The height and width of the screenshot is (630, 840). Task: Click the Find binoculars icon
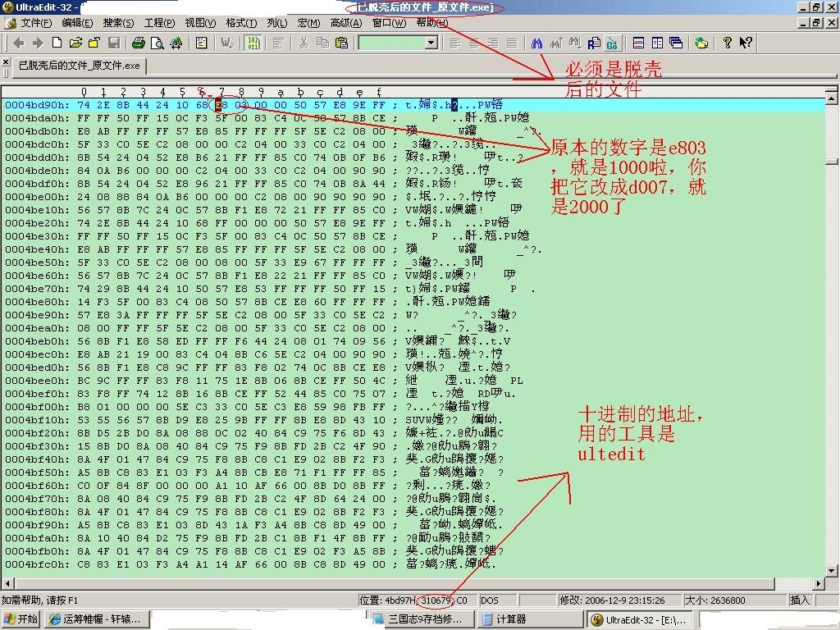tap(536, 43)
